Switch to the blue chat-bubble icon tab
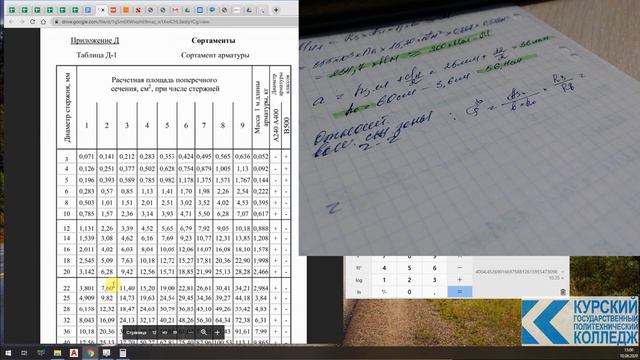This screenshot has width=640, height=360. coord(212,10)
